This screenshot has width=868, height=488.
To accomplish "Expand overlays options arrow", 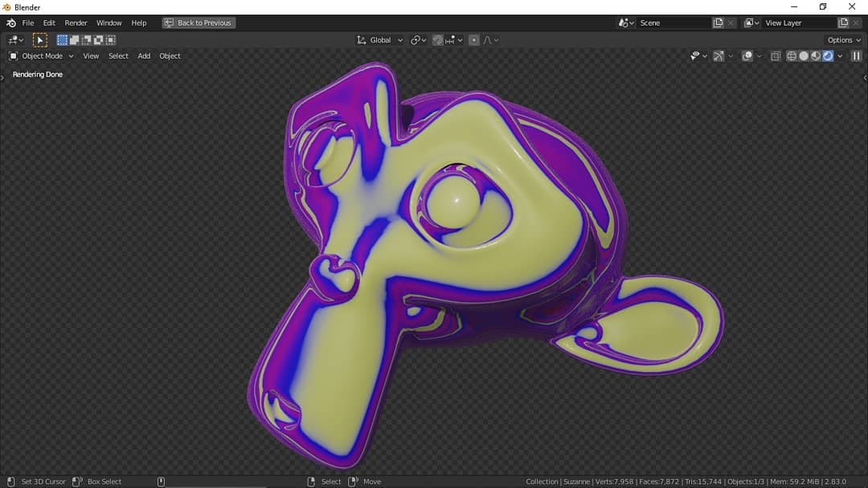I will click(759, 56).
